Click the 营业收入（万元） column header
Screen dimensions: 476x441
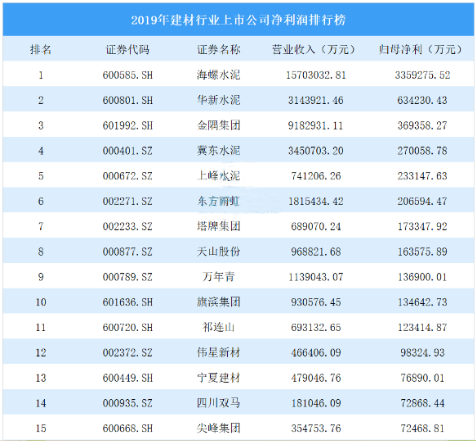(314, 50)
